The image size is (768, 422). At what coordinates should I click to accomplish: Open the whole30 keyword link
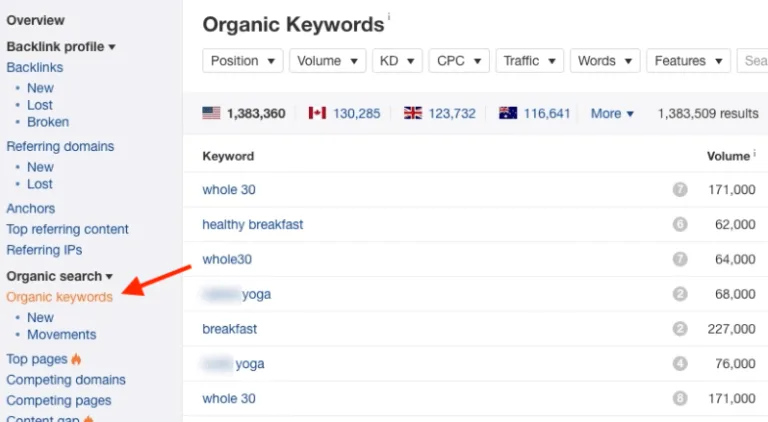coord(227,259)
